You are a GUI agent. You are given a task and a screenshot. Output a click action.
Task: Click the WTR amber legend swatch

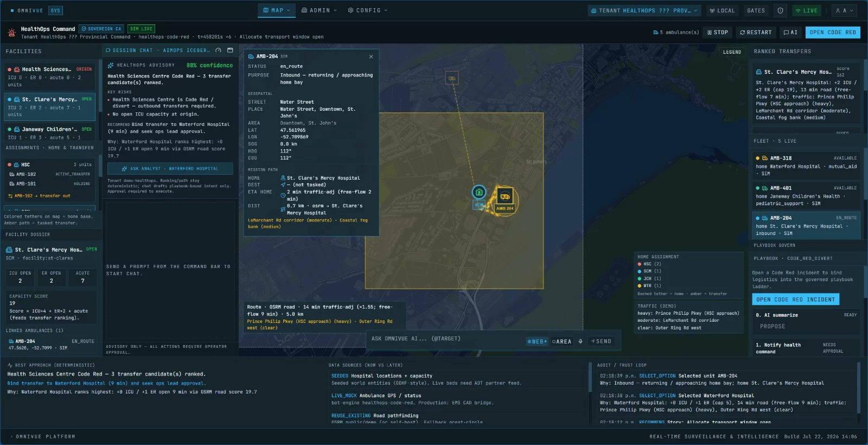[x=640, y=285]
